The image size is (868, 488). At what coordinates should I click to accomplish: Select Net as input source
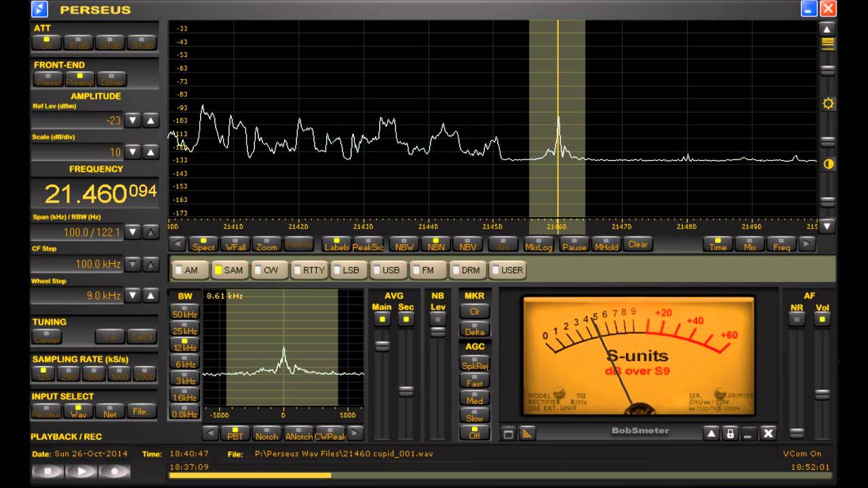(111, 411)
